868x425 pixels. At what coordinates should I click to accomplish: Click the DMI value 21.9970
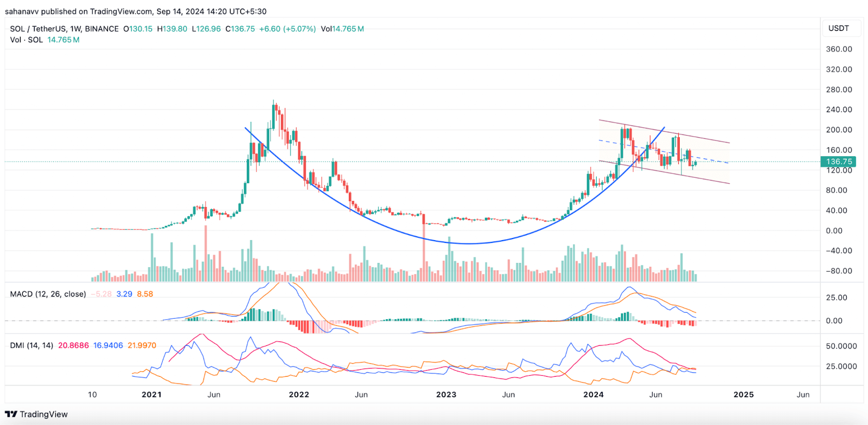click(142, 345)
